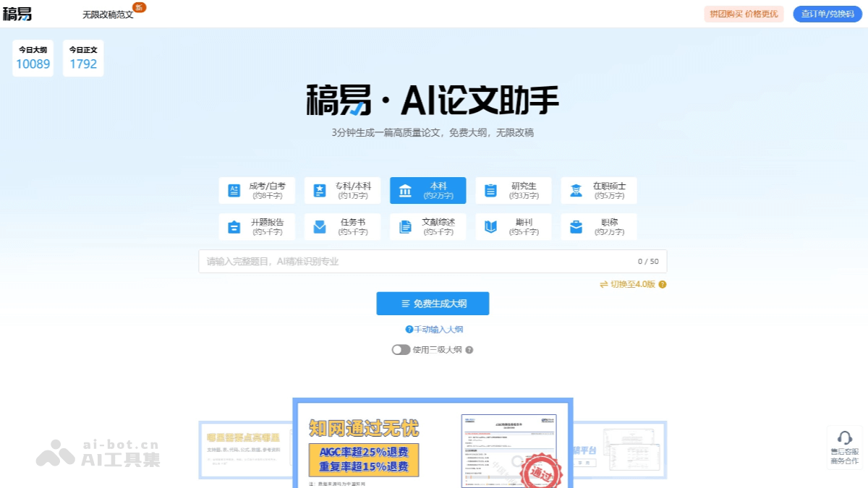Select the 成考/自考 paper type icon
The height and width of the screenshot is (488, 868).
(x=234, y=189)
